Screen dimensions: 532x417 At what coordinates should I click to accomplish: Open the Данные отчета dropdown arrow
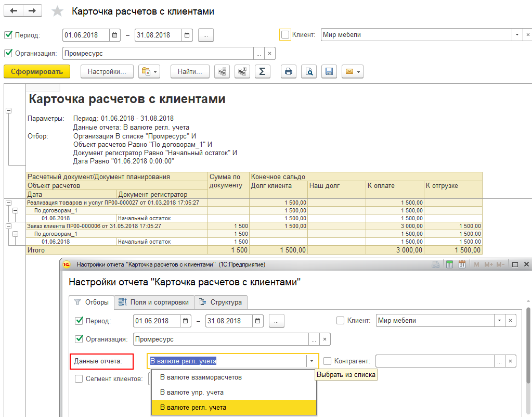point(312,361)
